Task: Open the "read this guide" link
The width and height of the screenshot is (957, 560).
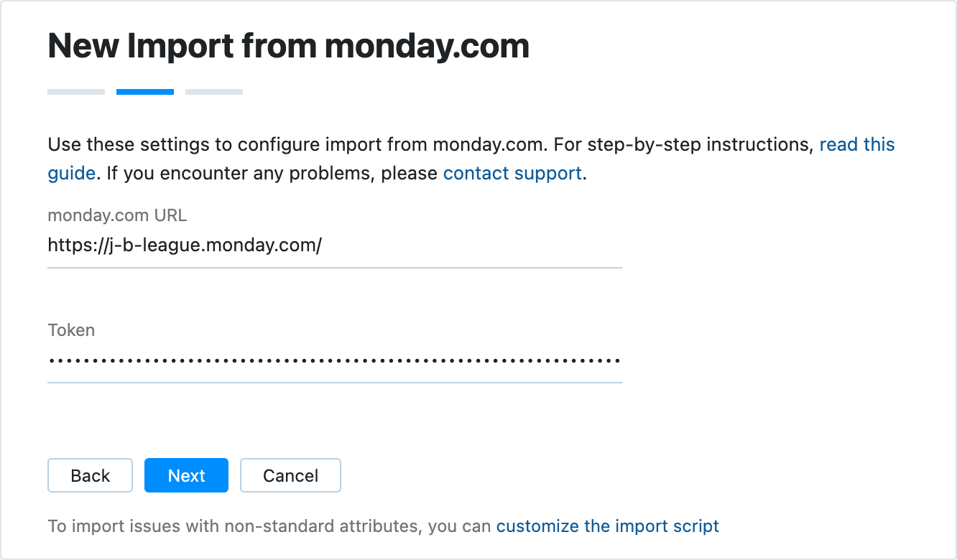Action: tap(856, 144)
